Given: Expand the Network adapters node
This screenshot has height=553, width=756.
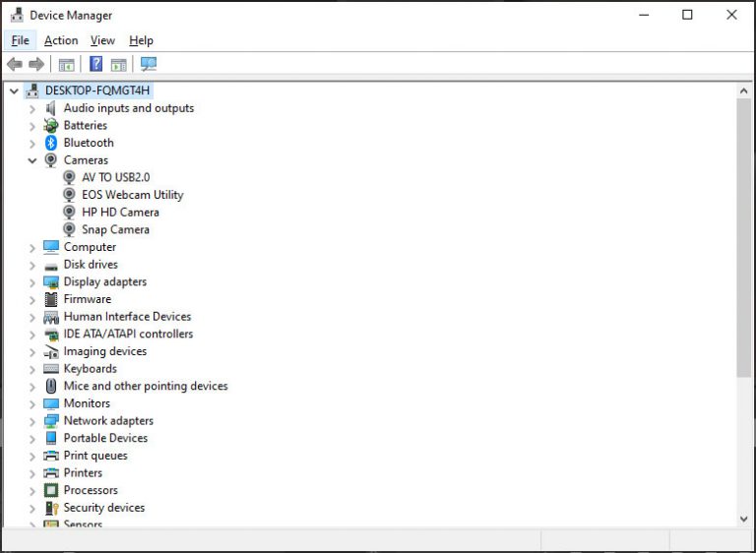Looking at the screenshot, I should (x=32, y=421).
